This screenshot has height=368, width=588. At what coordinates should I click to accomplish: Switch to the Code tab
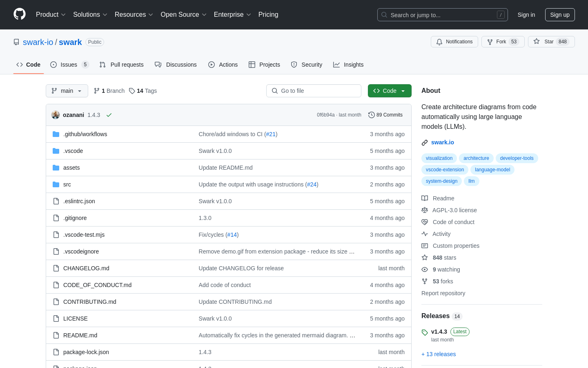pos(29,65)
